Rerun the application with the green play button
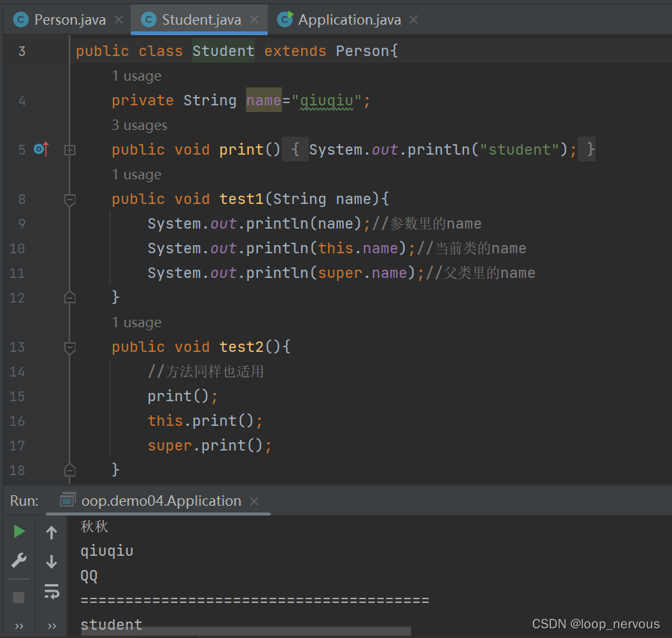The height and width of the screenshot is (638, 672). [x=19, y=531]
